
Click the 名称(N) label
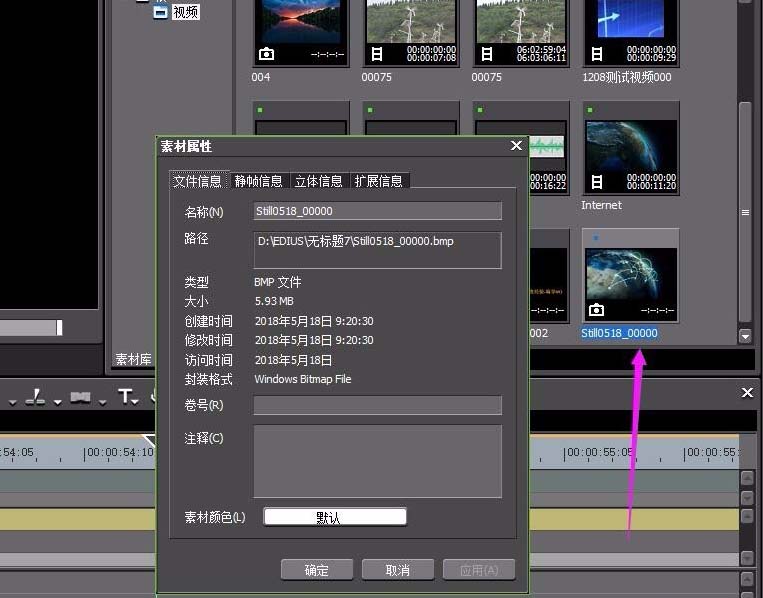pyautogui.click(x=204, y=212)
